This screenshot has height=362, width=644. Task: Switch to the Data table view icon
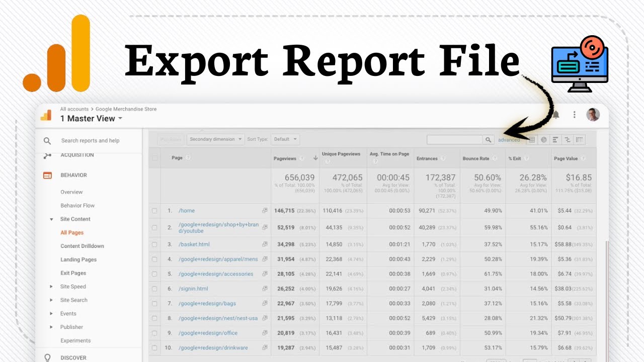(531, 140)
